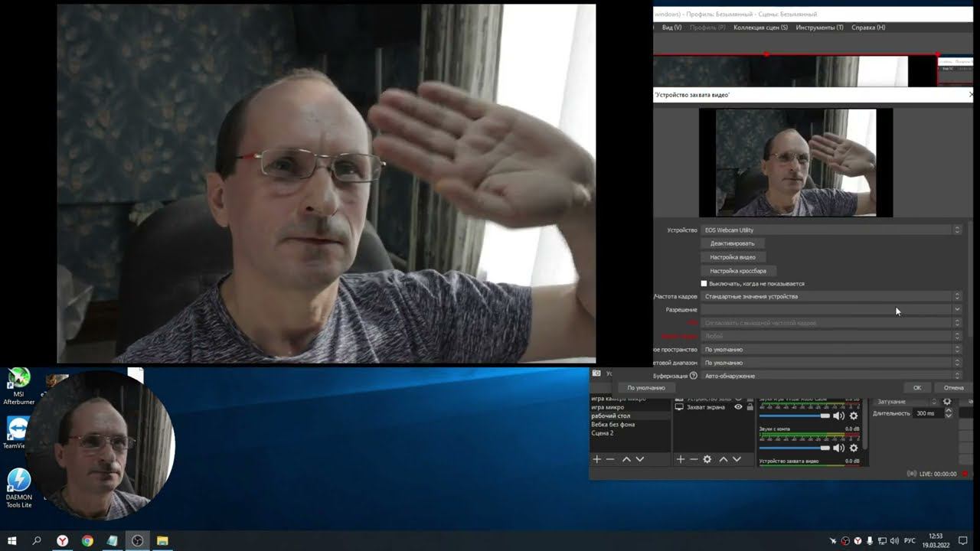Expand the Разрешение dropdown arrow
This screenshot has width=980, height=551.
[957, 309]
